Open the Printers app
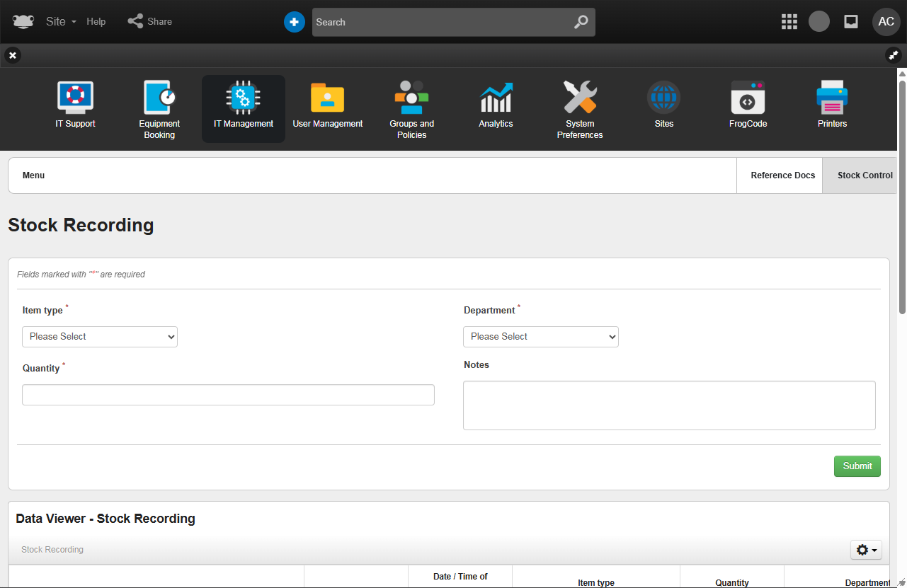Image resolution: width=907 pixels, height=588 pixels. pos(832,98)
